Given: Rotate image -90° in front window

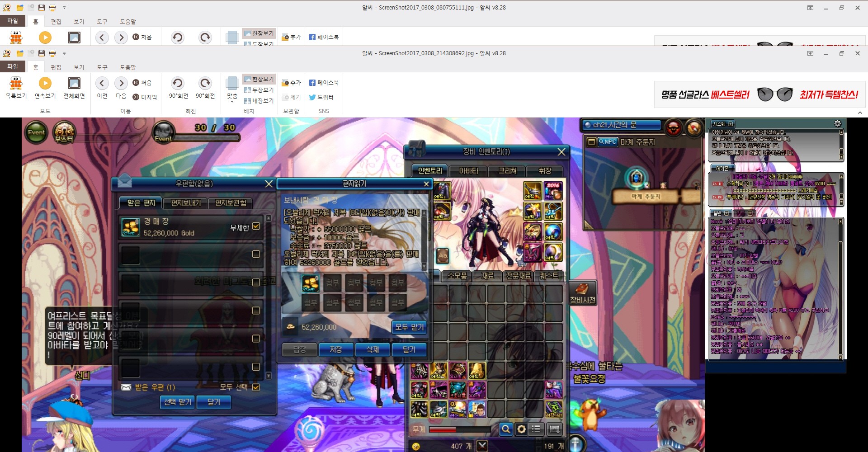Looking at the screenshot, I should [x=177, y=88].
